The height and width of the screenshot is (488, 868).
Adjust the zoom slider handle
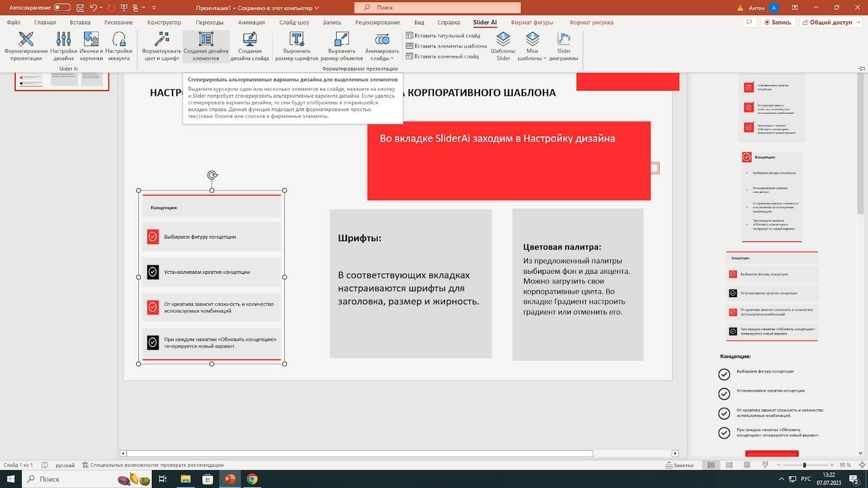point(805,465)
